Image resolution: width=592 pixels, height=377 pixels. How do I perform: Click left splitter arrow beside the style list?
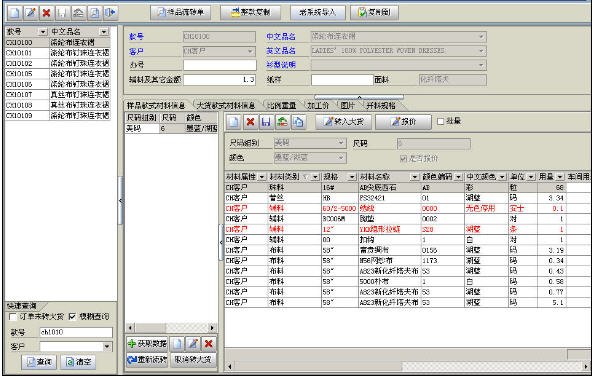click(120, 200)
